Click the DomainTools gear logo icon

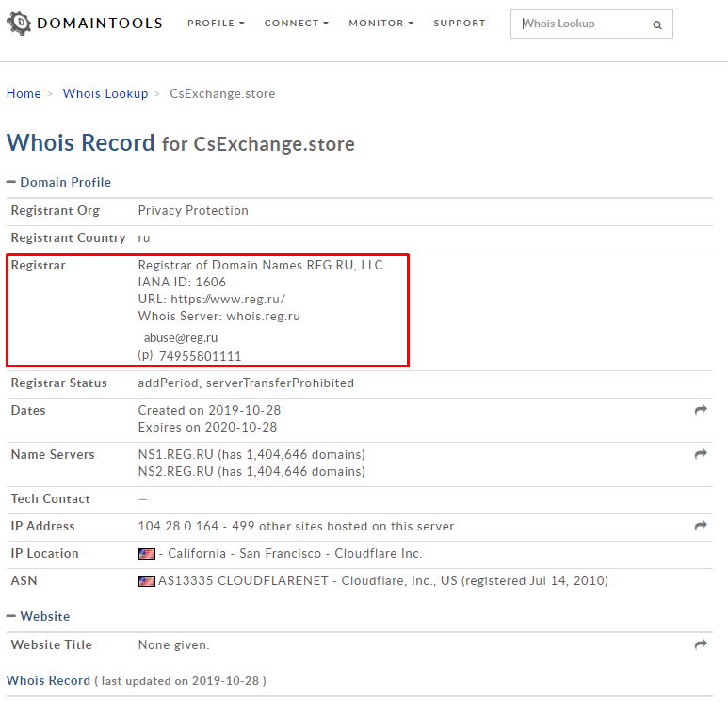(x=19, y=24)
